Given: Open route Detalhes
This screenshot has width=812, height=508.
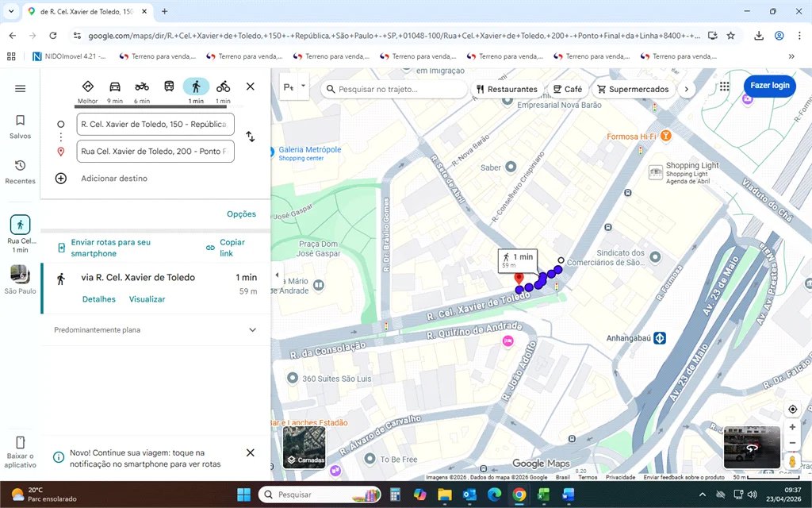Looking at the screenshot, I should click(99, 299).
